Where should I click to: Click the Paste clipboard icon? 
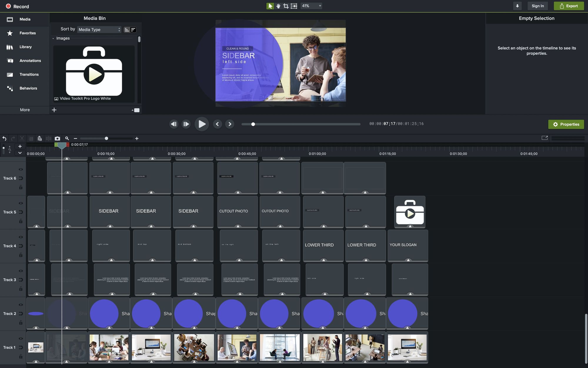coord(40,138)
